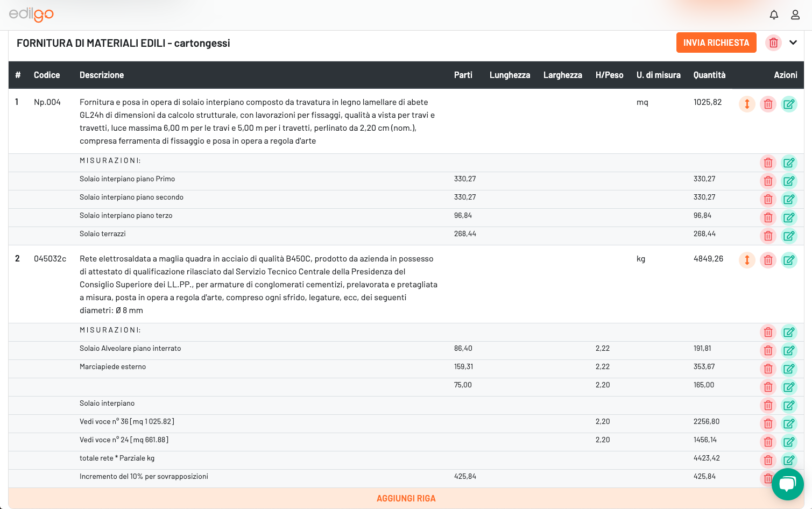The image size is (812, 509).
Task: Edit the Solaio terrazzi measurement row
Action: click(x=789, y=236)
